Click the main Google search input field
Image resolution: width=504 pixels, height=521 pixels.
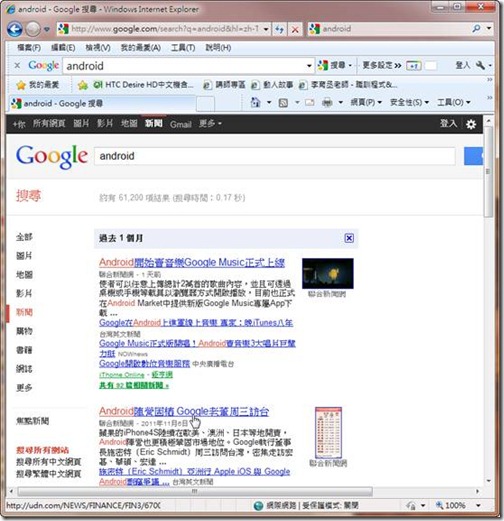click(x=275, y=156)
